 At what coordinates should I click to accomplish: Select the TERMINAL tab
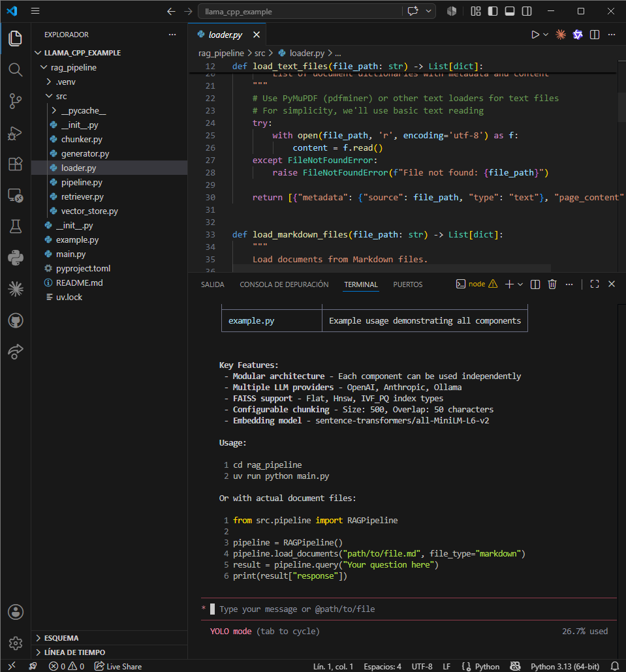361,284
